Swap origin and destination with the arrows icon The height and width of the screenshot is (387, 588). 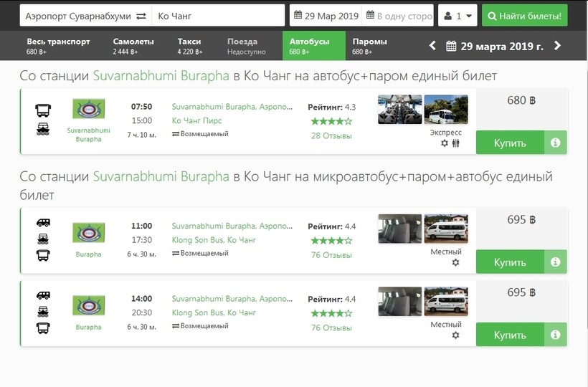141,16
